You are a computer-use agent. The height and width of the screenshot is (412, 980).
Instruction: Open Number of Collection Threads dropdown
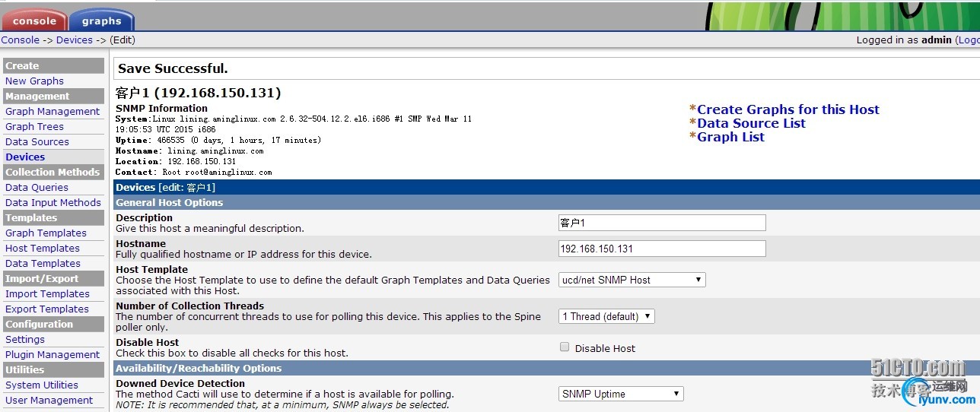coord(606,316)
